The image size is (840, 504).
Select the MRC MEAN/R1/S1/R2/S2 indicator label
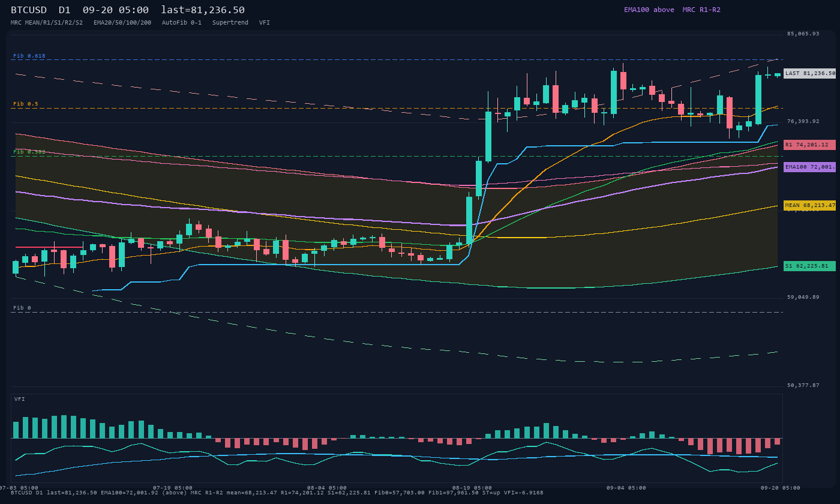(47, 23)
